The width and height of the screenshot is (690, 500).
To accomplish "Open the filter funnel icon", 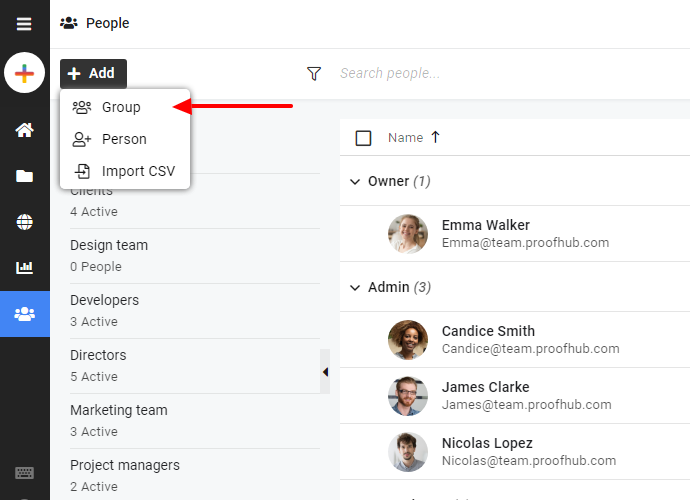I will (x=314, y=74).
